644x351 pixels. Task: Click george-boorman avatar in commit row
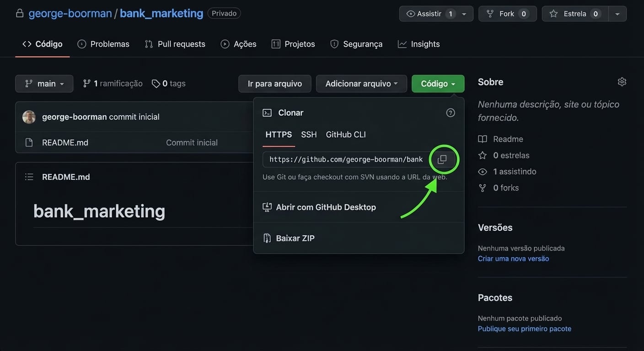coord(29,117)
